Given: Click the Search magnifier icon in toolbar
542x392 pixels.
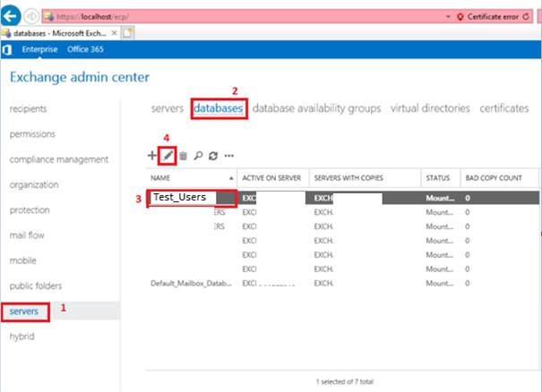Looking at the screenshot, I should point(198,155).
